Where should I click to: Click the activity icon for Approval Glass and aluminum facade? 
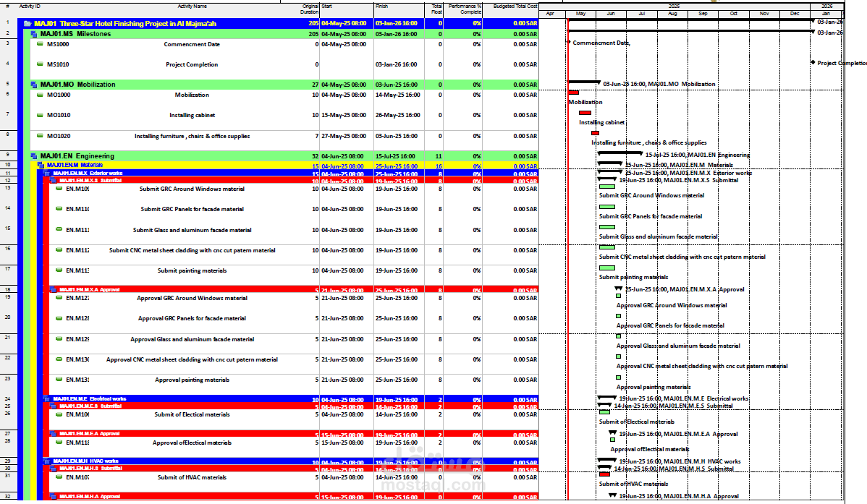[59, 338]
